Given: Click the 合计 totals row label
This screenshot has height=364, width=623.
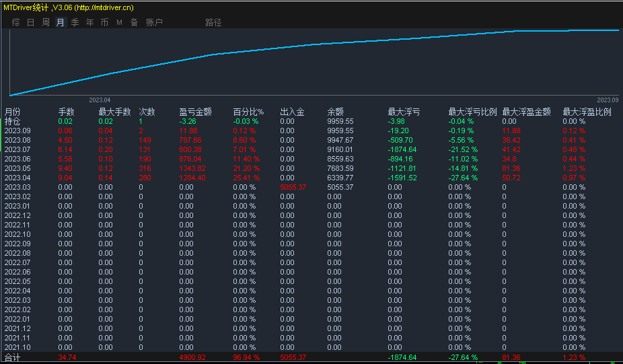Looking at the screenshot, I should 13,357.
